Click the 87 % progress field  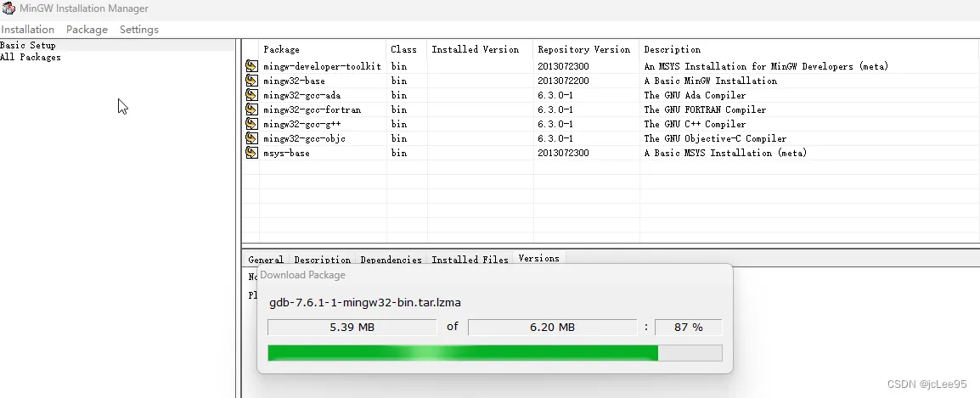[x=688, y=328]
